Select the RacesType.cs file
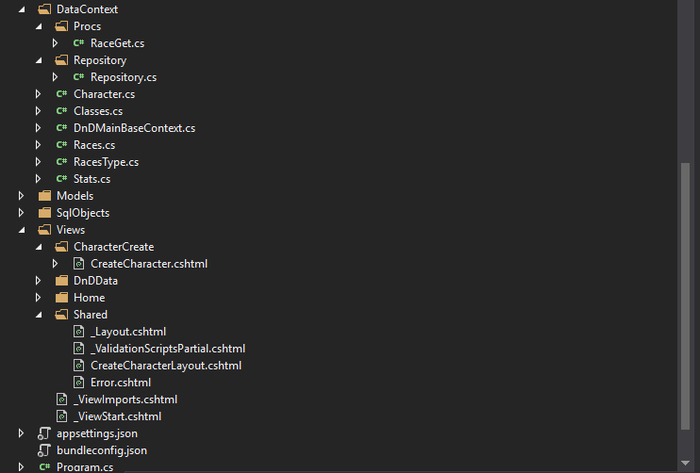The height and width of the screenshot is (473, 700). (105, 161)
